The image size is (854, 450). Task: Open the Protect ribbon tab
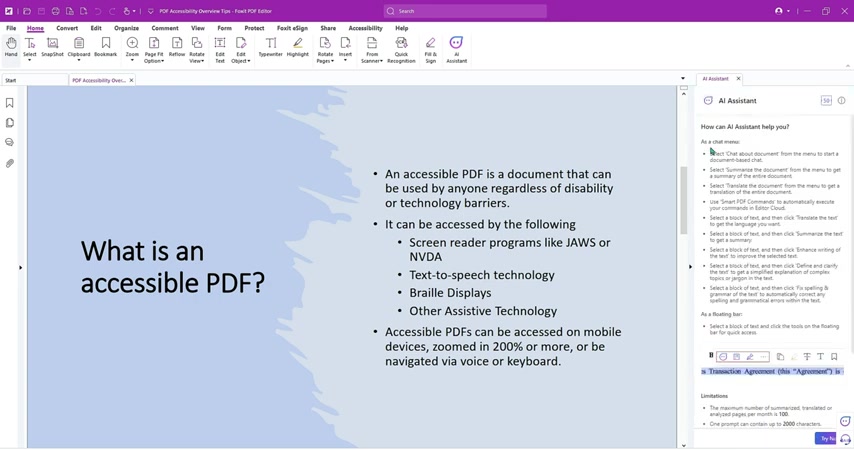coord(254,28)
